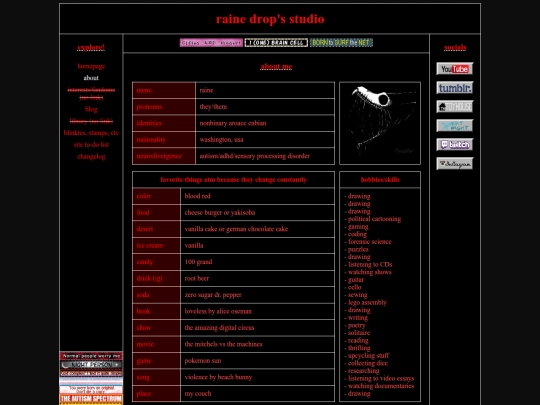This screenshot has width=540, height=405.
Task: Click the '1 (one) brain cell' blinkie
Action: [x=276, y=43]
